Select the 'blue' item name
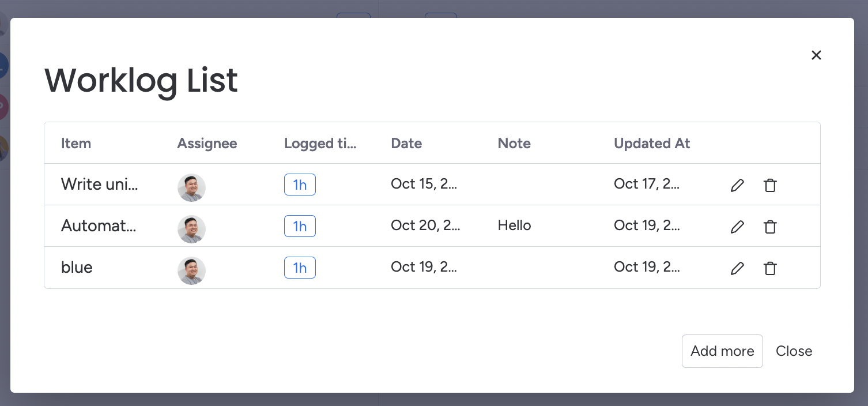 point(77,268)
